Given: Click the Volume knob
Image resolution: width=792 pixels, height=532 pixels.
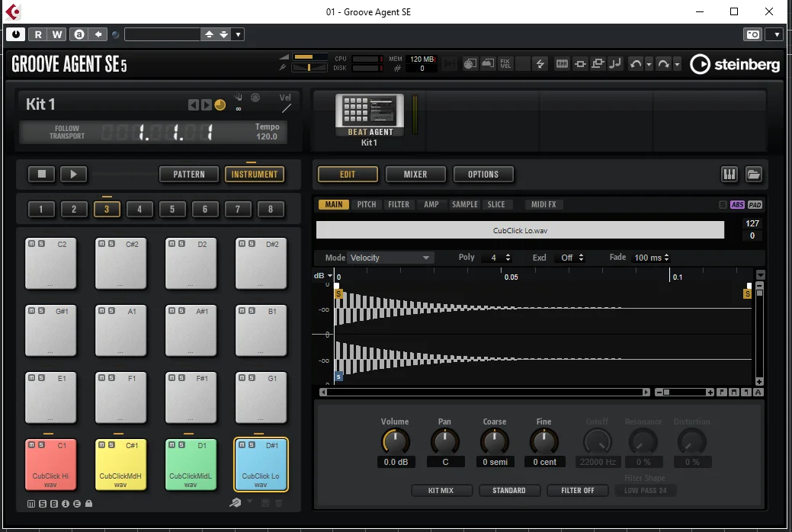Looking at the screenshot, I should point(396,441).
